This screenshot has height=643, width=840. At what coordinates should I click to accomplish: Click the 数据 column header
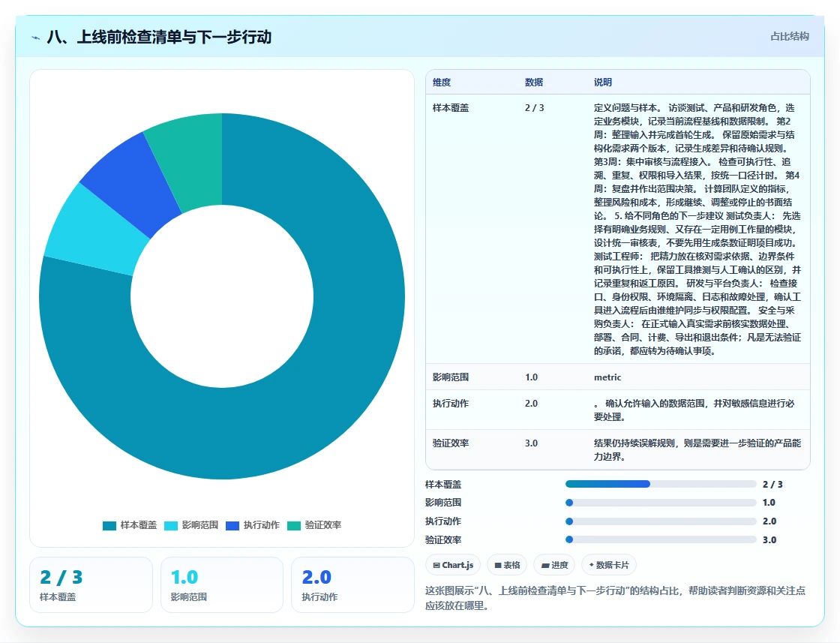pyautogui.click(x=533, y=82)
